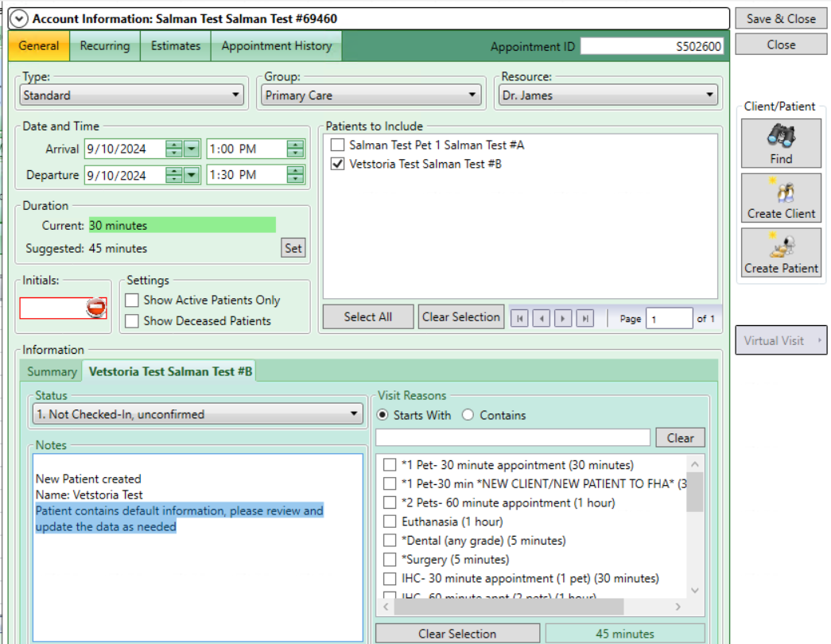
Task: Jump to first page of patients
Action: coord(519,316)
